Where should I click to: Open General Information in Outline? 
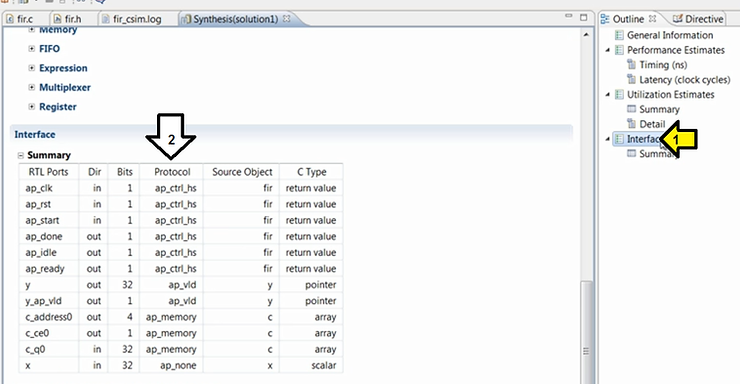(x=670, y=35)
